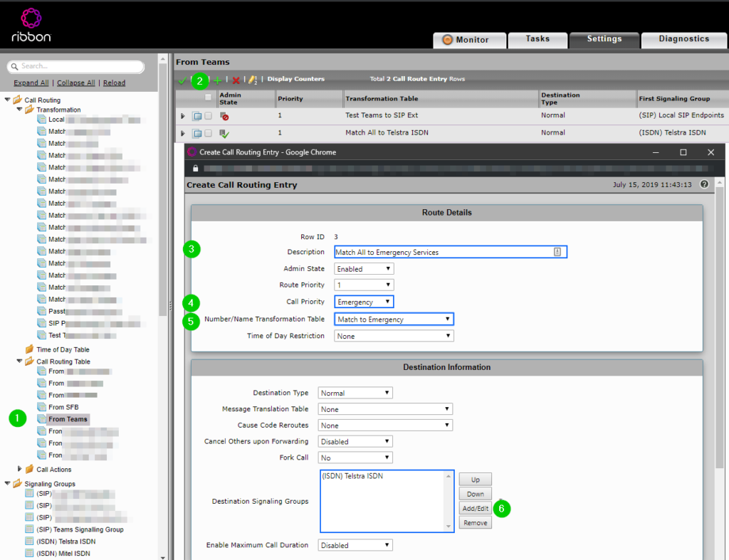Open the Call Priority dropdown

tap(364, 302)
